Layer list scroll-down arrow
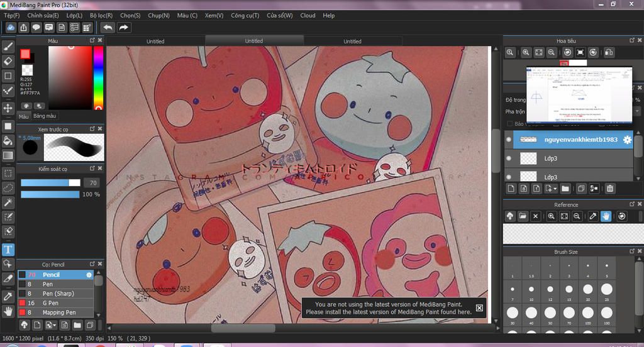 click(638, 179)
